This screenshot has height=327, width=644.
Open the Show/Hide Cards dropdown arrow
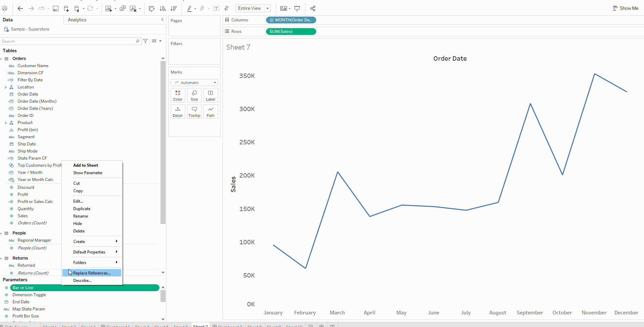pyautogui.click(x=289, y=9)
